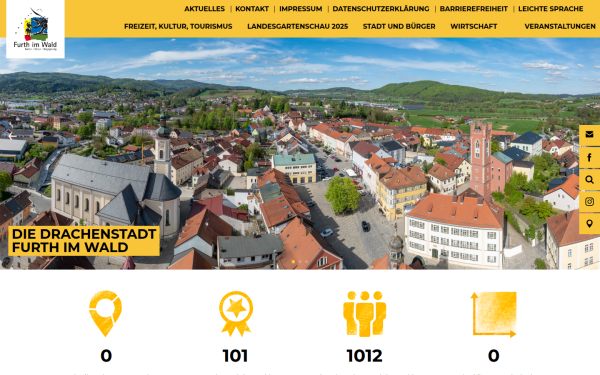Select the second slider dot
Viewport: 600px width, 375px height.
pos(300,262)
